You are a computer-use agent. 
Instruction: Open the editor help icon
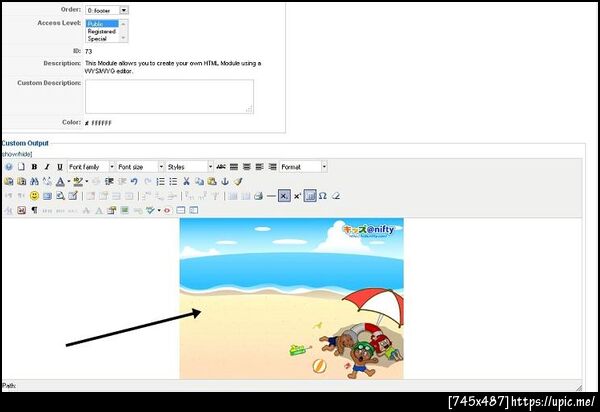(x=9, y=167)
